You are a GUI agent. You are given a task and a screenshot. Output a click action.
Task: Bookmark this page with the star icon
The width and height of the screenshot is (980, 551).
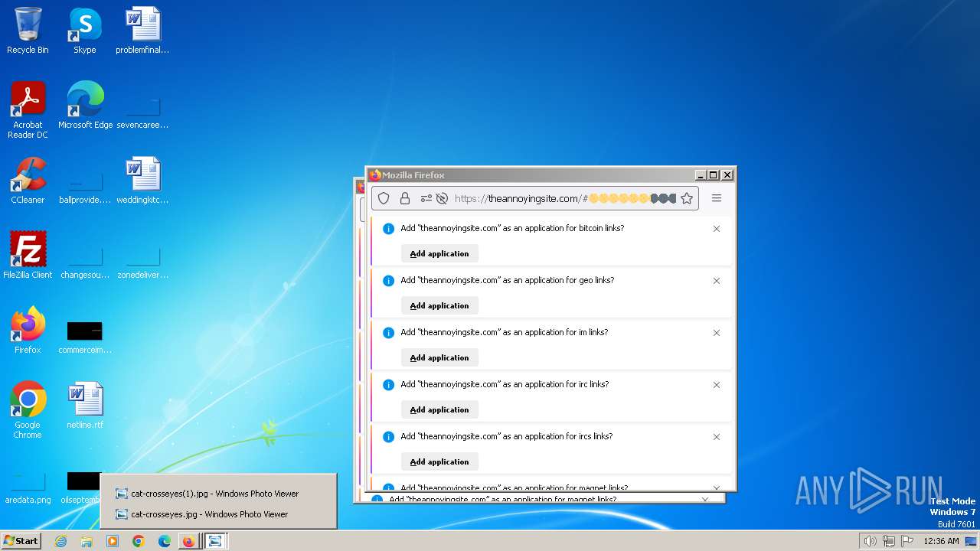click(x=687, y=198)
